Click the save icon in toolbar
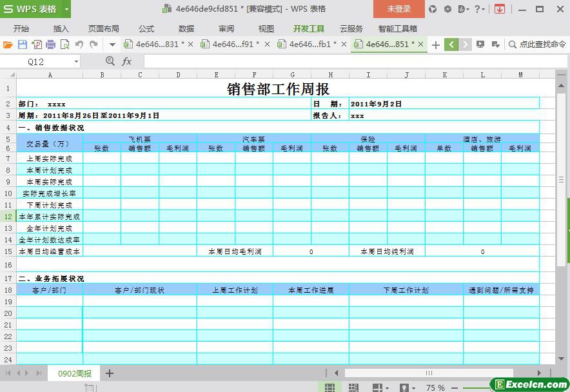The image size is (570, 392). 22,44
